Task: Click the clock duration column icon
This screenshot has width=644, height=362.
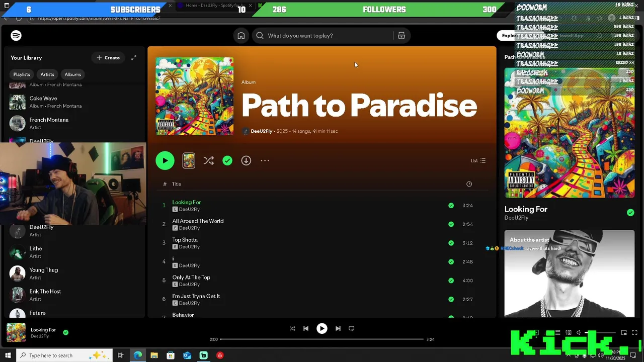Action: click(x=469, y=184)
